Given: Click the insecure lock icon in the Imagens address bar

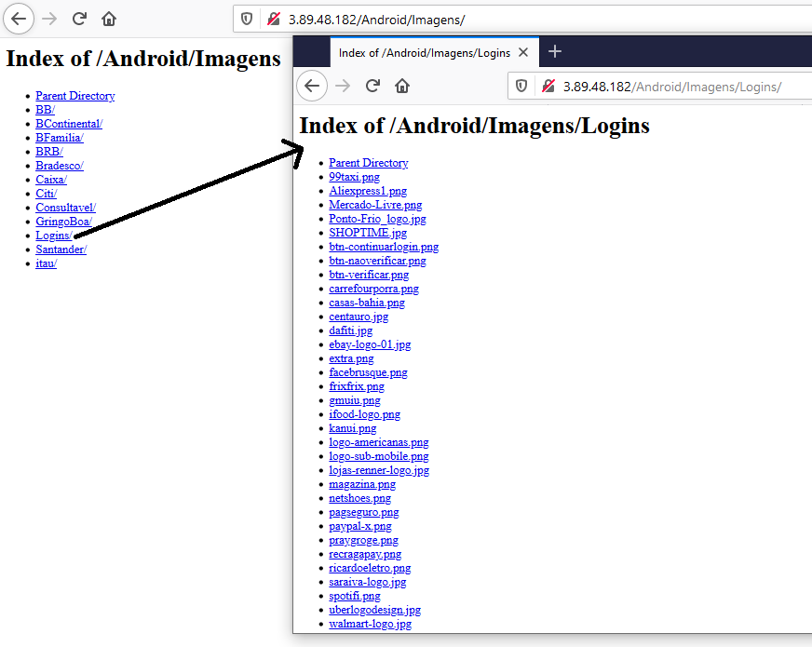Looking at the screenshot, I should point(273,20).
